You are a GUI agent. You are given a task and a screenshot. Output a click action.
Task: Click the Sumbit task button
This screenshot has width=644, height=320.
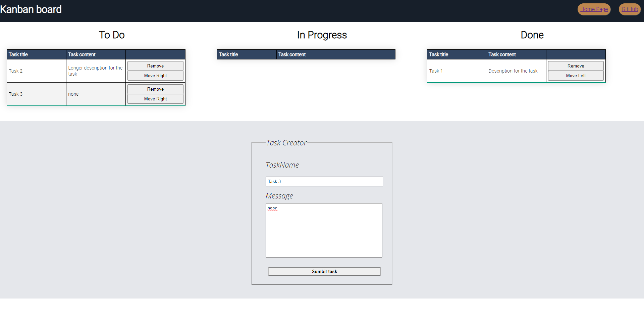[x=324, y=271]
